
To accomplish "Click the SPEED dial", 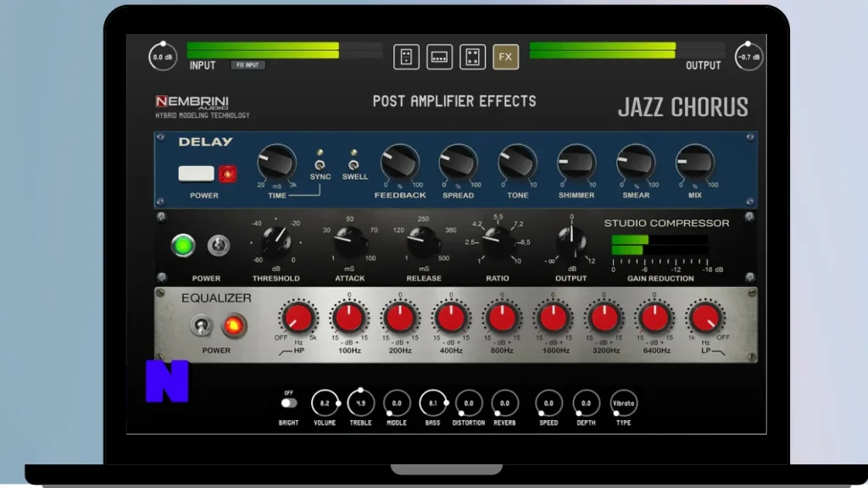I will (x=548, y=402).
